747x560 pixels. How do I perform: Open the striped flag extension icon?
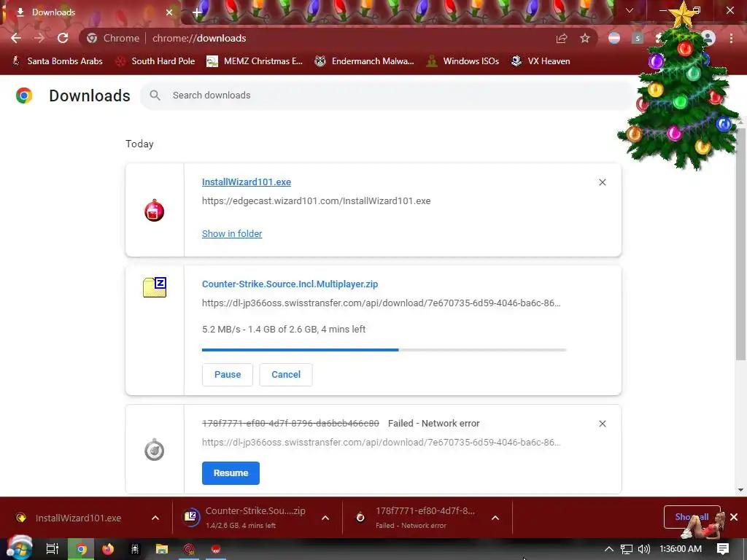point(614,38)
